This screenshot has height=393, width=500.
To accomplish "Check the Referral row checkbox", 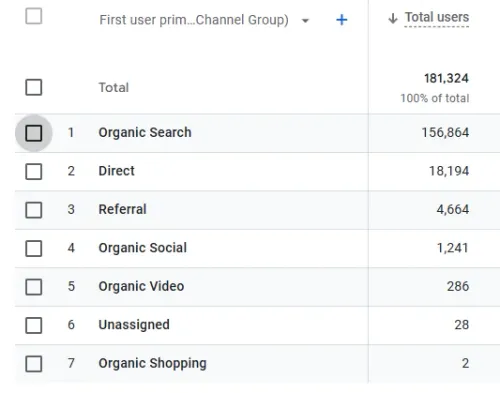I will click(x=34, y=210).
